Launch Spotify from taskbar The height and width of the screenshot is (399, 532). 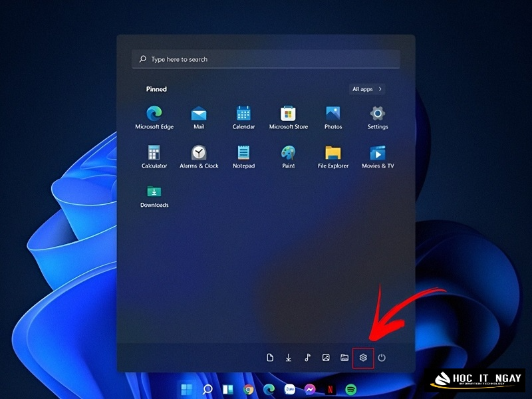click(x=351, y=389)
